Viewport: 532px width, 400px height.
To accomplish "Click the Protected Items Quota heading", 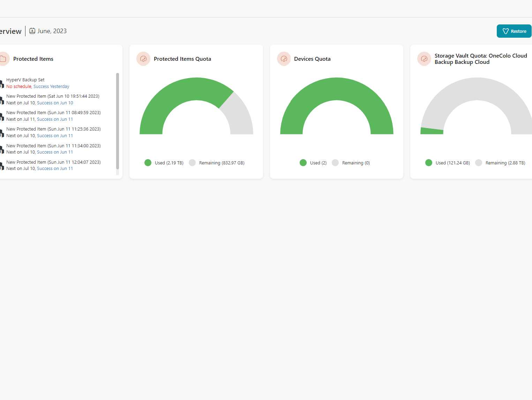I will pos(182,59).
